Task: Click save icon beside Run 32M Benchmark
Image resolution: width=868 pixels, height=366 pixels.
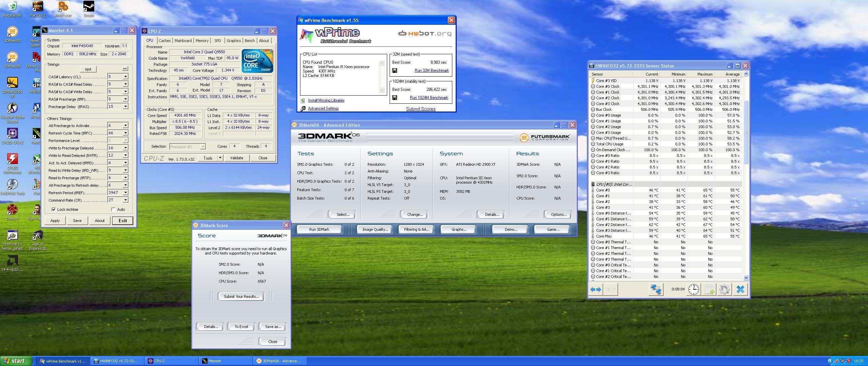Action: click(395, 70)
